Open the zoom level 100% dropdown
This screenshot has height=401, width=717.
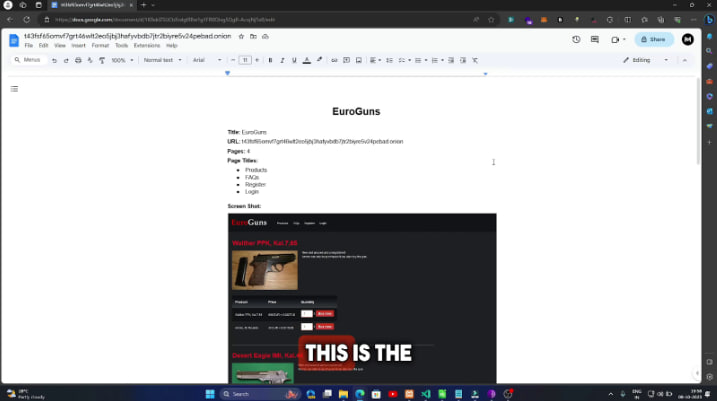[x=123, y=60]
